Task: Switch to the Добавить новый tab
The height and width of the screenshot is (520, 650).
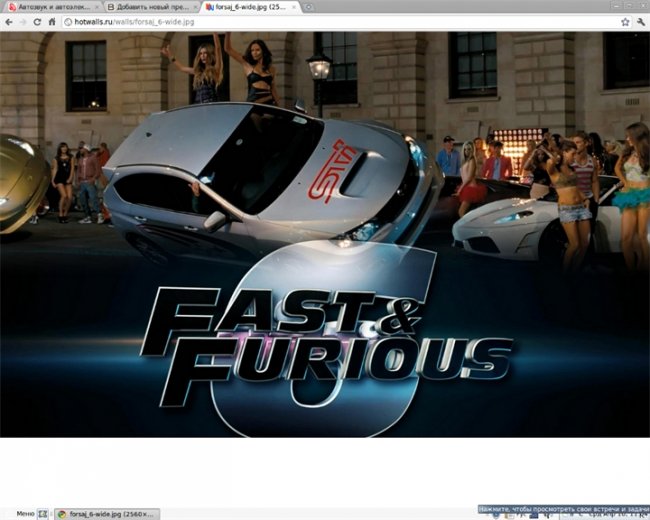Action: 145,7
